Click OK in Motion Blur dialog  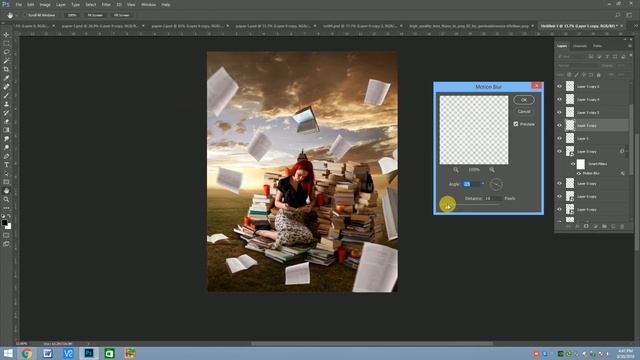pyautogui.click(x=524, y=100)
